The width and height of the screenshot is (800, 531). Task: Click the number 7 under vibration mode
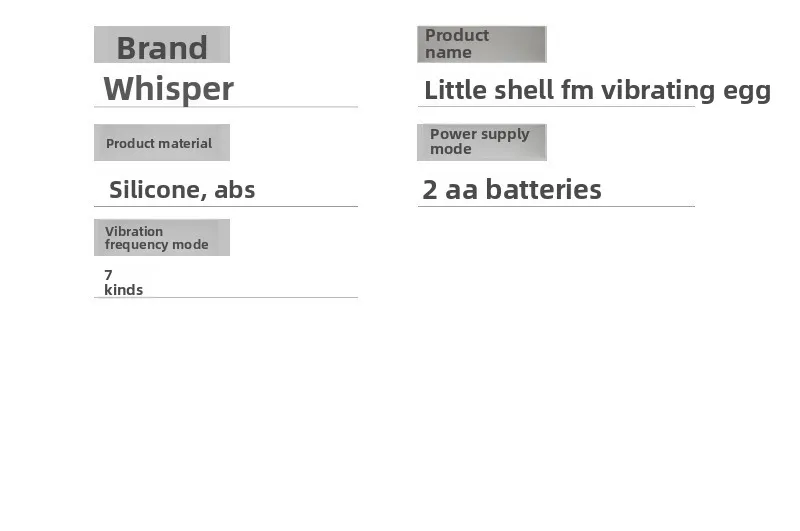pyautogui.click(x=108, y=275)
